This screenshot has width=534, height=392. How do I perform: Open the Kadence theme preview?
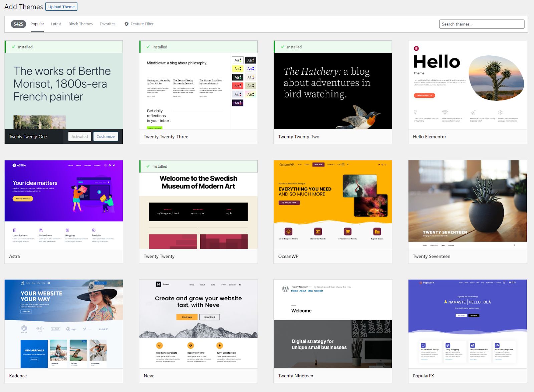click(63, 324)
